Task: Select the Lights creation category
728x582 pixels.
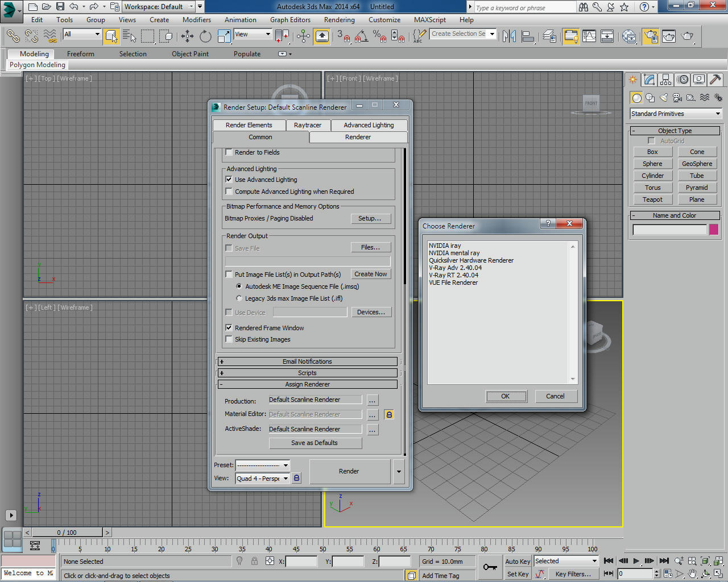Action: tap(664, 98)
